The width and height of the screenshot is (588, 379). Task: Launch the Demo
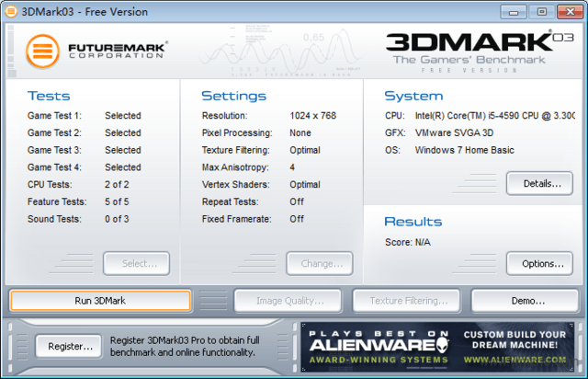click(525, 301)
